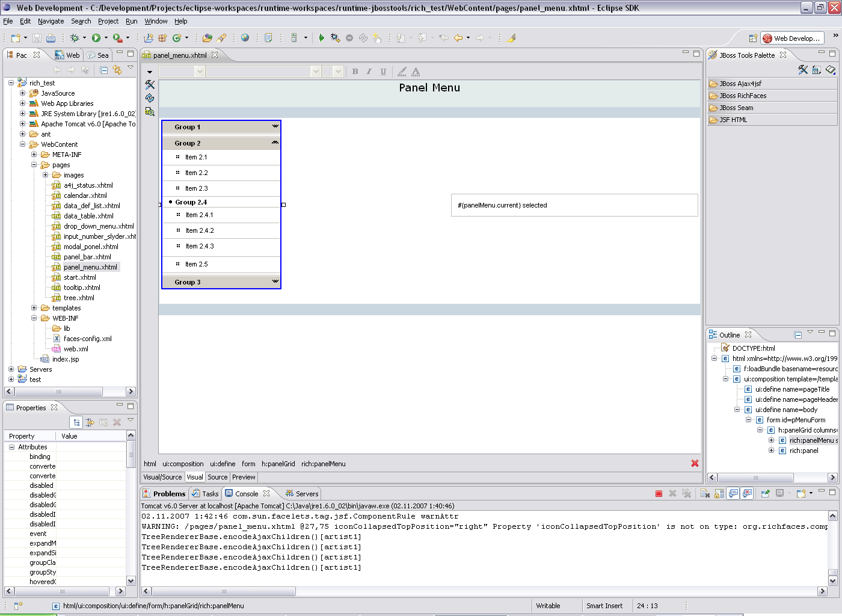Screen dimensions: 842x616
Task: Collapse the Attributes node in Properties
Action: (11, 447)
